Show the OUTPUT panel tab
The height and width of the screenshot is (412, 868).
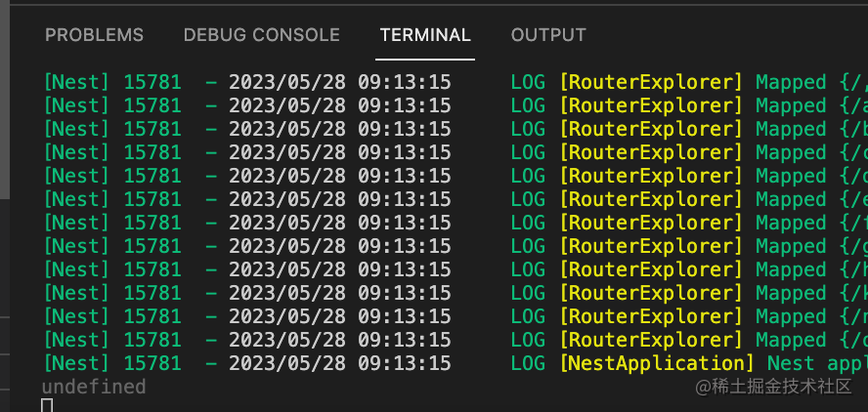548,35
